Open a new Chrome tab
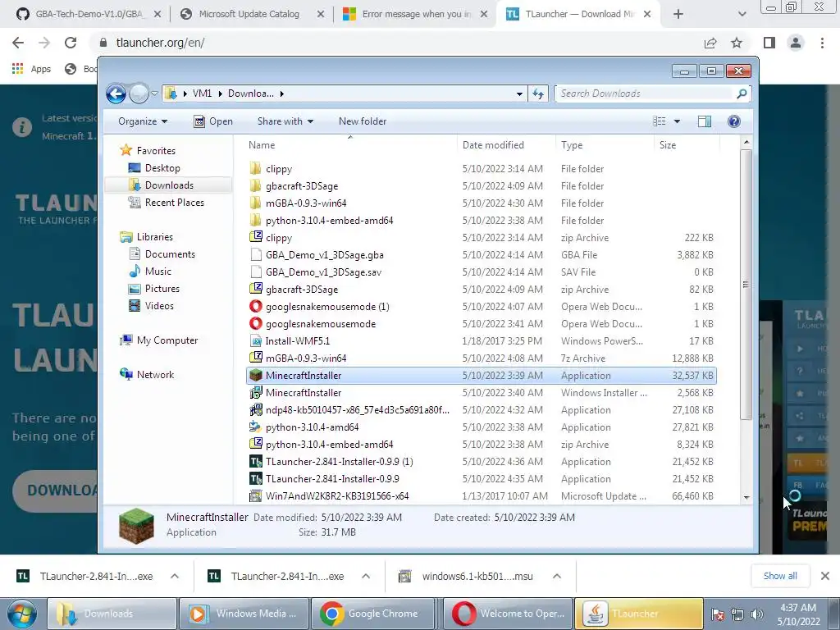Viewport: 840px width, 630px height. coord(678,14)
